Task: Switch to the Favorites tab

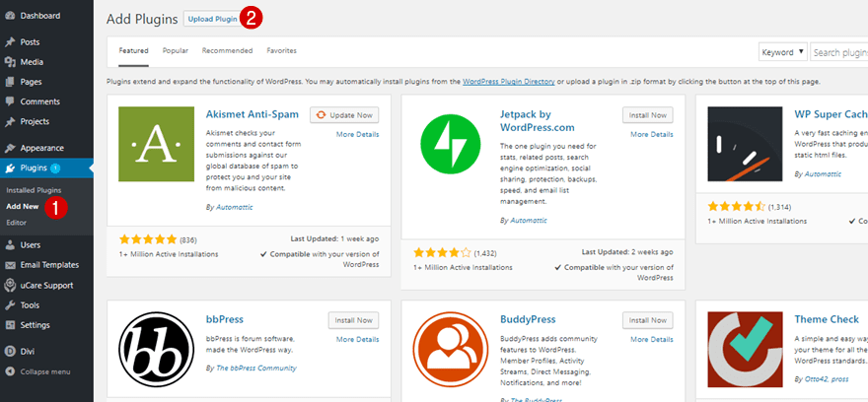Action: coord(282,50)
